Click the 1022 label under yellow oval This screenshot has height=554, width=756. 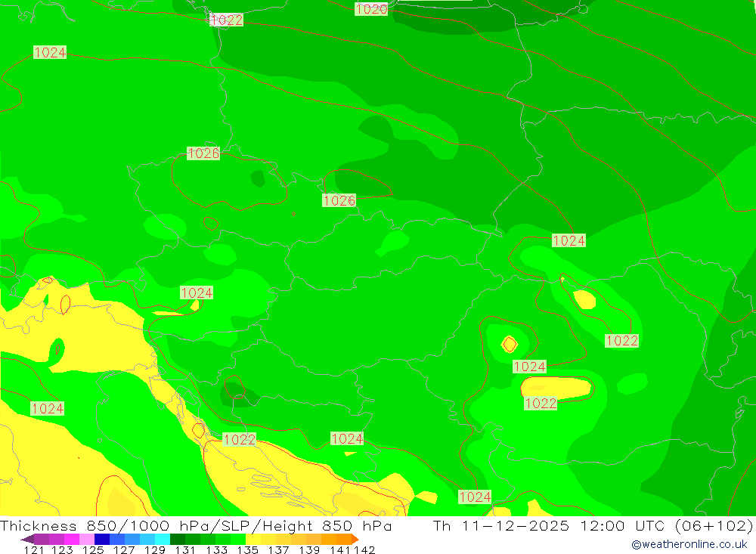tap(541, 403)
